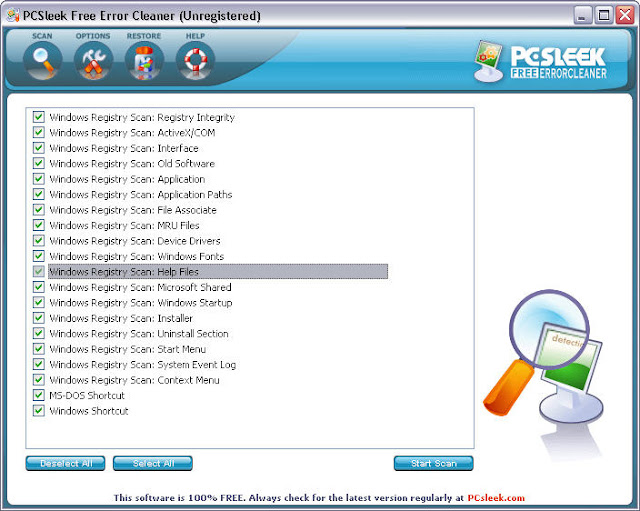Image resolution: width=640 pixels, height=511 pixels.
Task: Select 'MS-DOS Shortcut' row text
Action: [87, 395]
